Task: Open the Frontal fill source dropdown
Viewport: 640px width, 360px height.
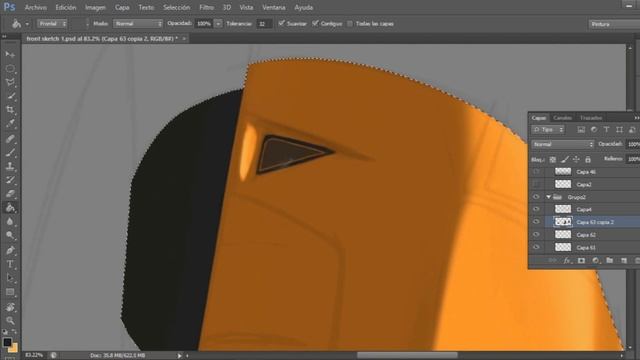Action: pyautogui.click(x=52, y=24)
